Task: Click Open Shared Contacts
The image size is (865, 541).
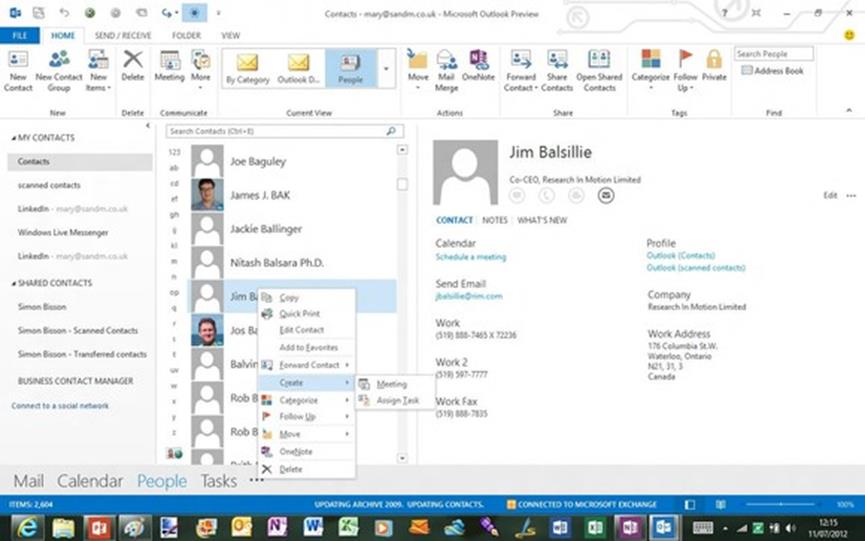Action: [x=599, y=70]
